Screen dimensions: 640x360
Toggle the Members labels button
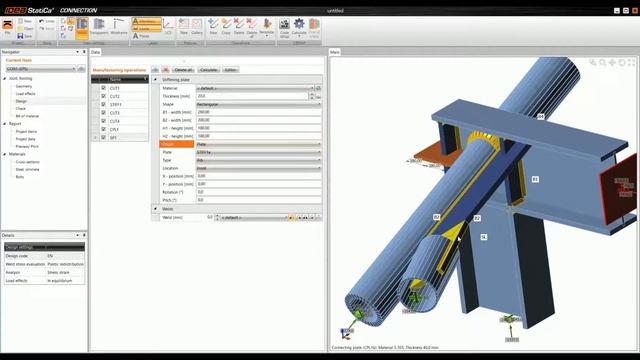tap(147, 22)
